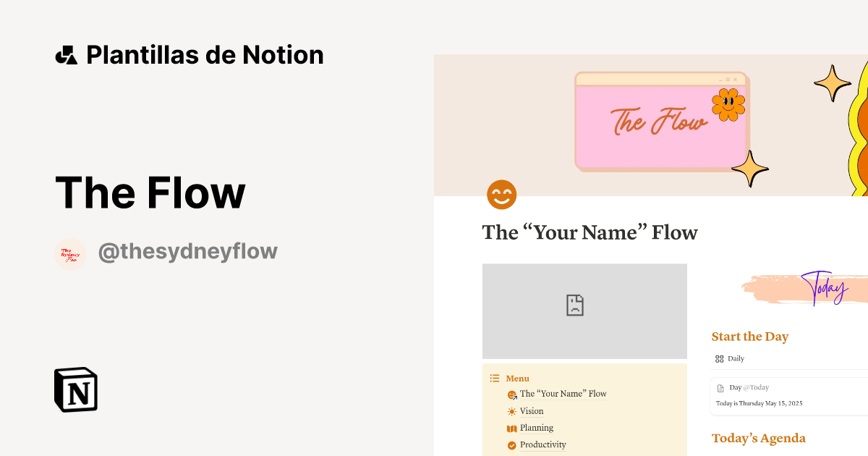The height and width of the screenshot is (456, 868).
Task: Open the Planning page link
Action: coord(537,427)
